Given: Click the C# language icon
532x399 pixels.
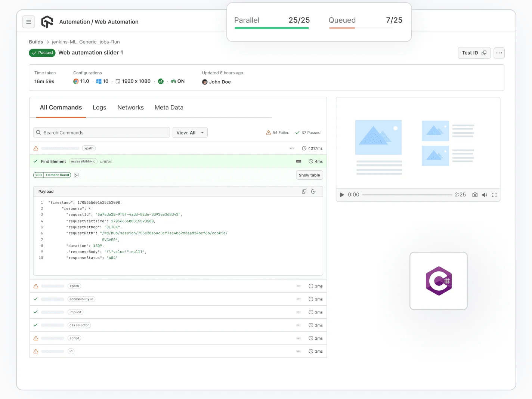Looking at the screenshot, I should 439,281.
